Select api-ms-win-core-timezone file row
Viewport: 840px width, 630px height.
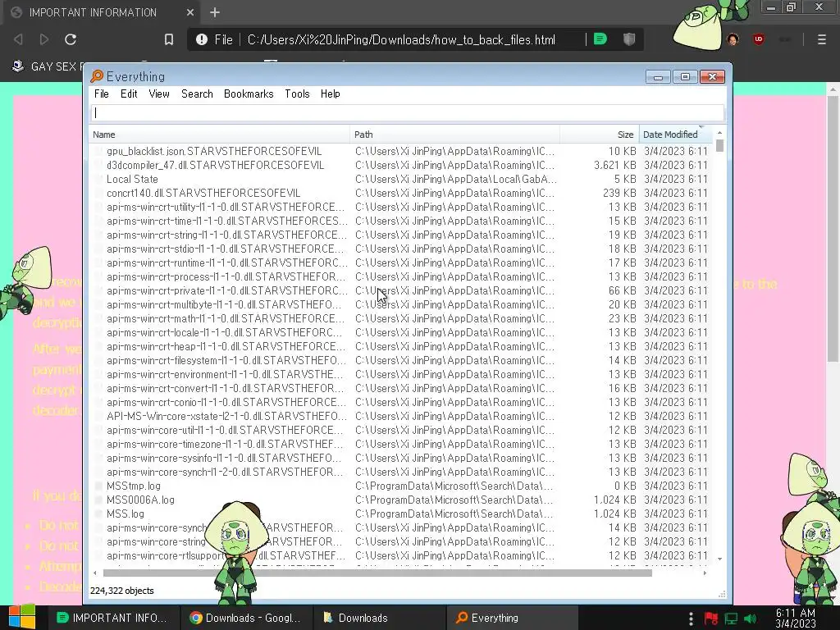[x=400, y=444]
